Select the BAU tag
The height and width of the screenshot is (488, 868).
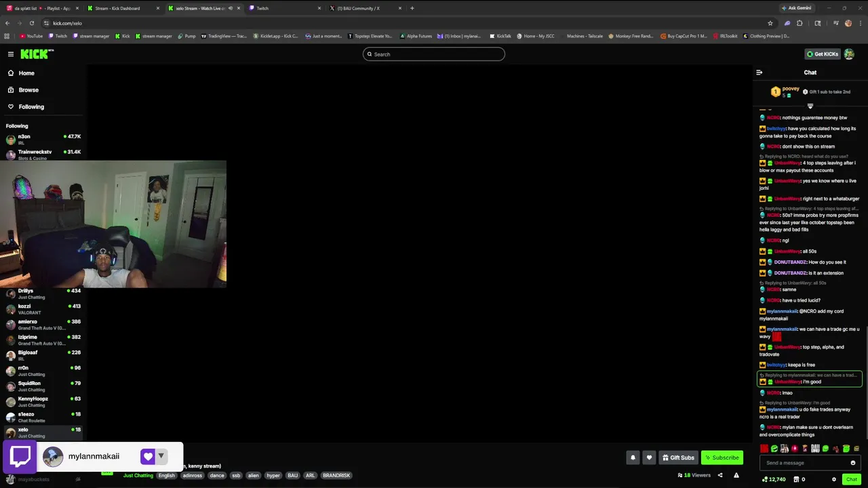pyautogui.click(x=293, y=476)
